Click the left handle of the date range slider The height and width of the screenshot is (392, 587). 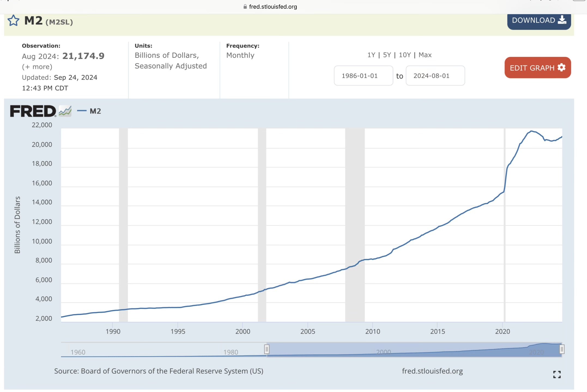(267, 349)
